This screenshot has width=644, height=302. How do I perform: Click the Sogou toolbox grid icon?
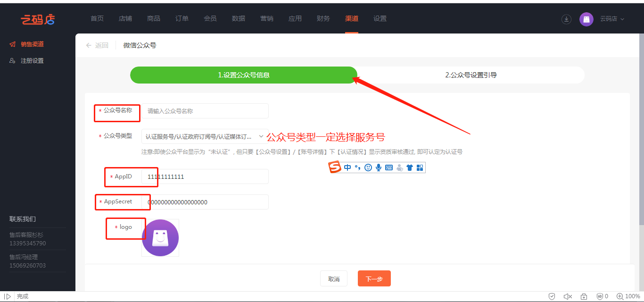pos(420,168)
